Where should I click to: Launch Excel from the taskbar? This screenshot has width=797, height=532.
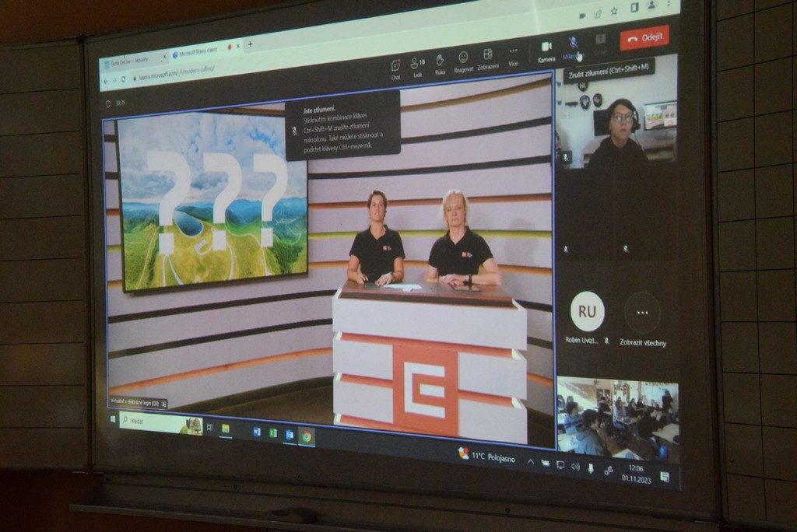point(273,433)
